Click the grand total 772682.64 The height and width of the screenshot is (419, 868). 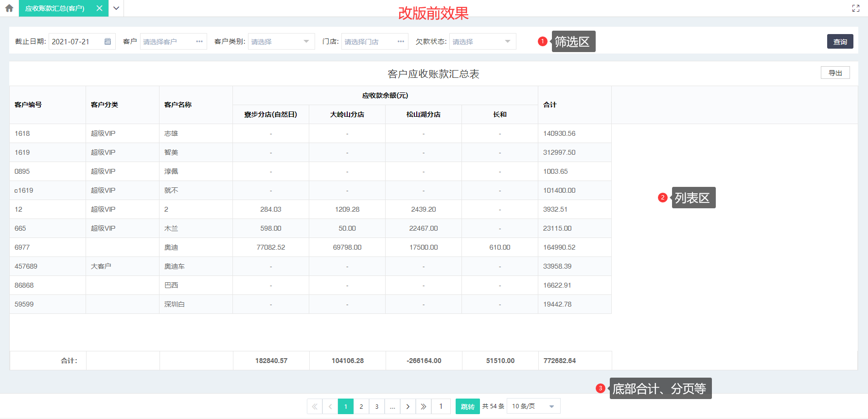pyautogui.click(x=560, y=361)
